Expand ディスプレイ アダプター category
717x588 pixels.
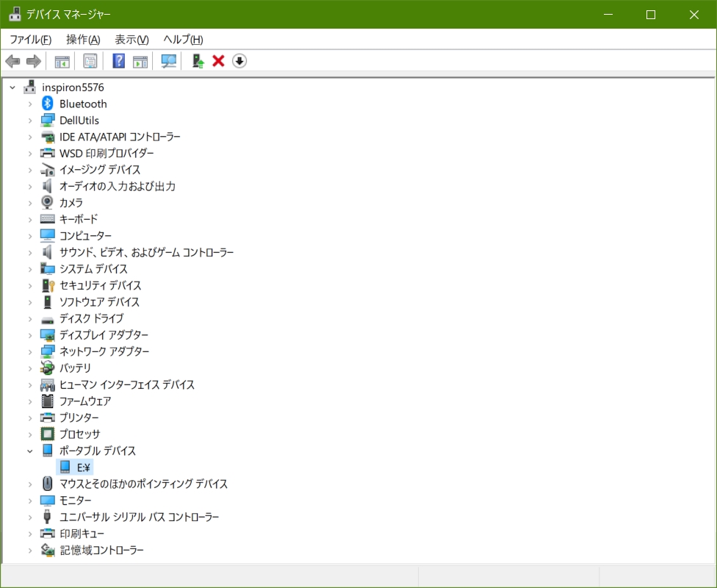tap(30, 335)
